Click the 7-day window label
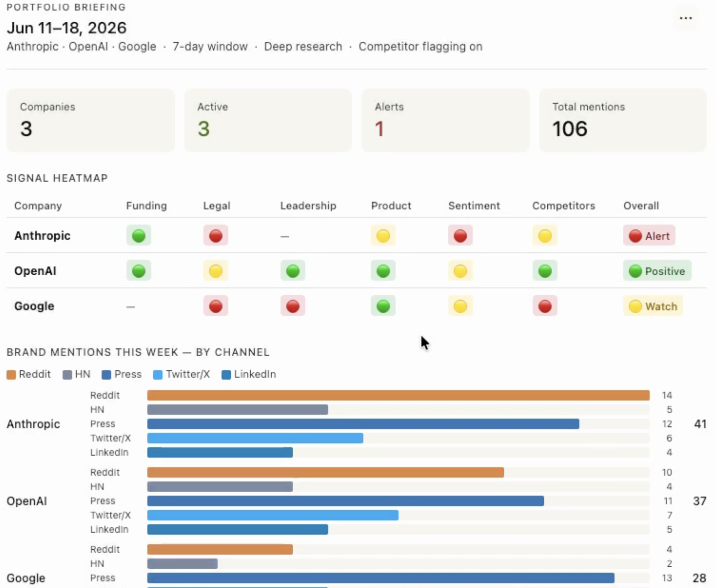Viewport: 716px width, 588px height. click(x=210, y=46)
